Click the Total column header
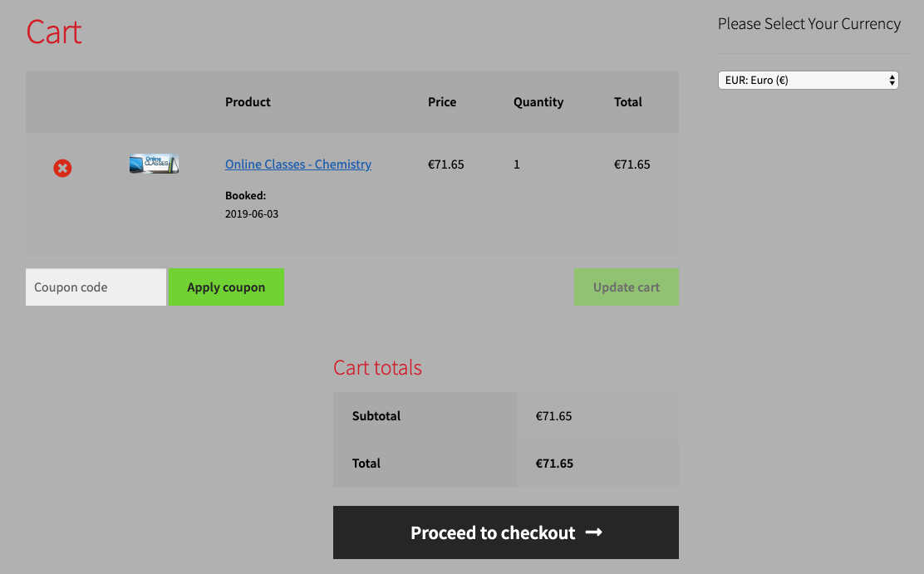Image resolution: width=924 pixels, height=574 pixels. point(628,102)
